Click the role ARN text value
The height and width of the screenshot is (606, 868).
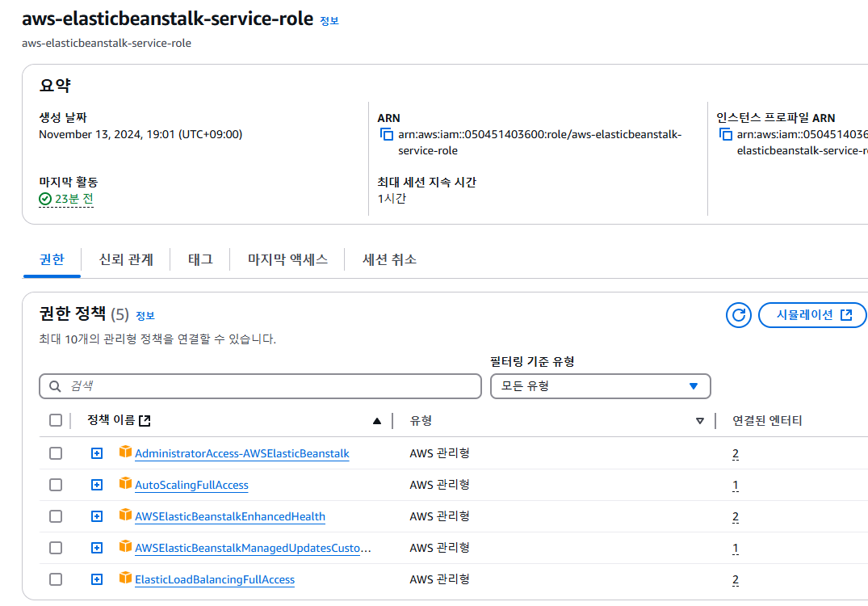(539, 142)
